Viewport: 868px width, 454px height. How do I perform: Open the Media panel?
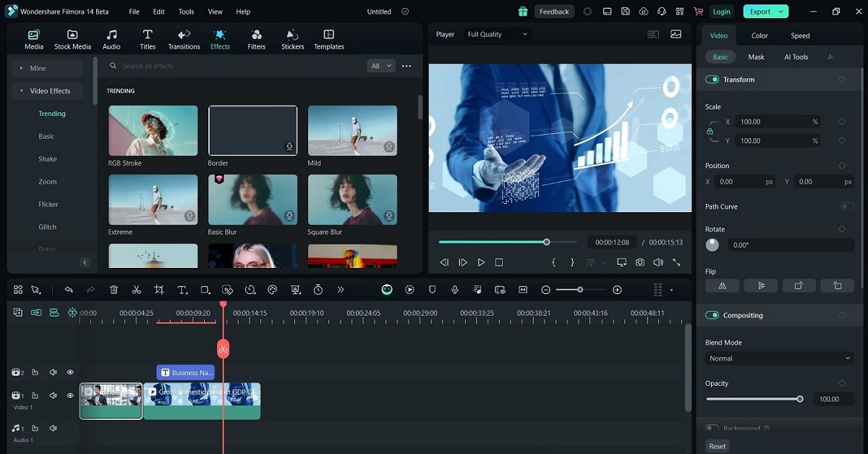(x=33, y=40)
